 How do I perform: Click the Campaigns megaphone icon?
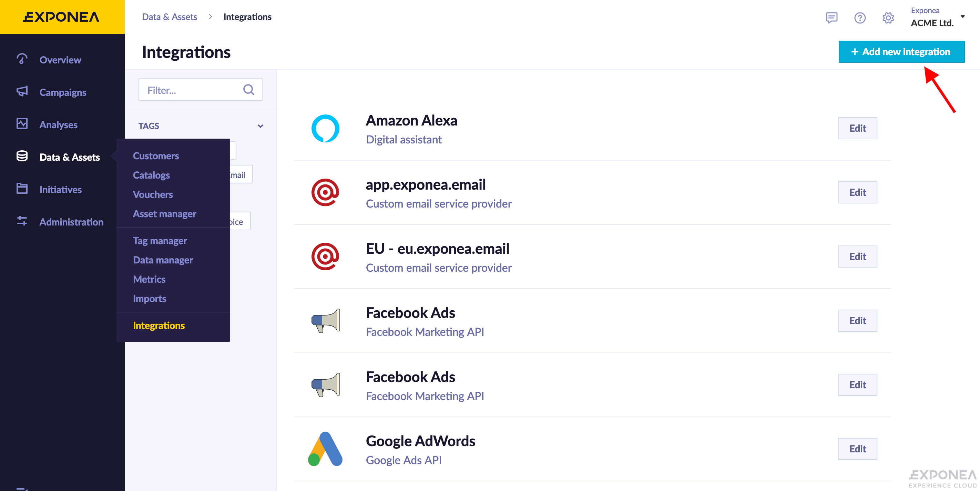coord(22,91)
